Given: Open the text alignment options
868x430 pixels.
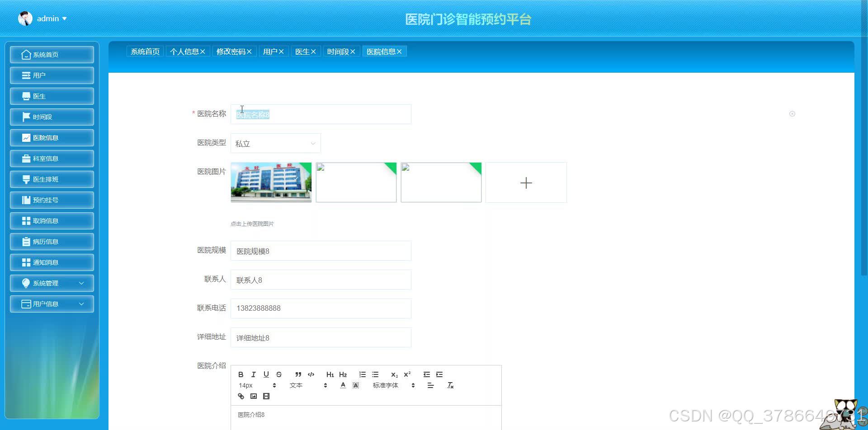Looking at the screenshot, I should (x=430, y=385).
